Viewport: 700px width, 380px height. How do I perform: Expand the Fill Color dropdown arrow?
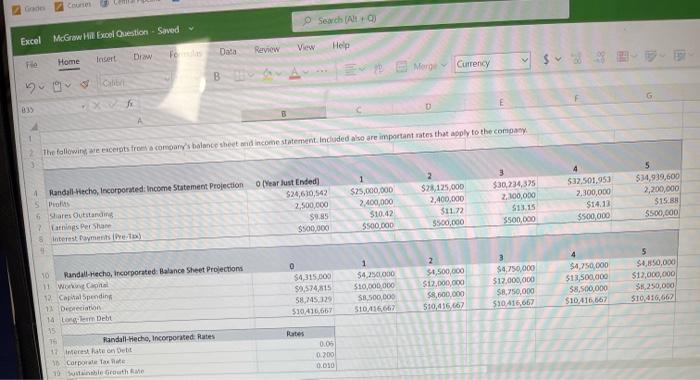pos(279,73)
